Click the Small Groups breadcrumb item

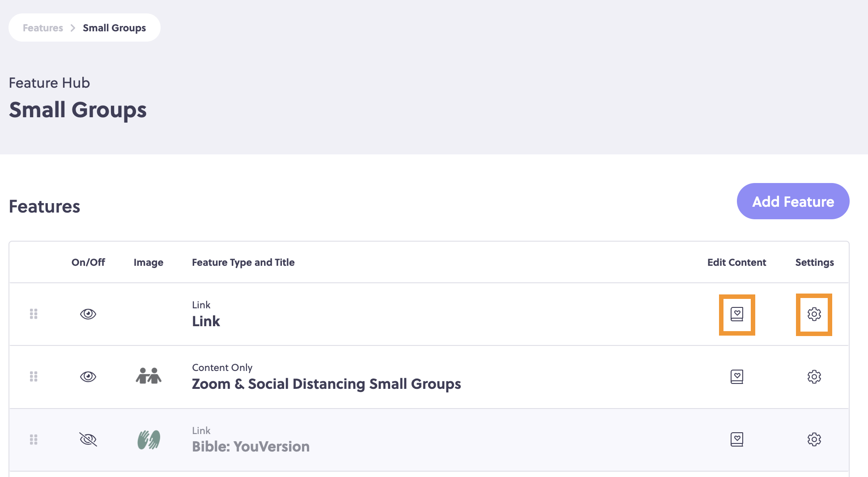click(x=114, y=28)
